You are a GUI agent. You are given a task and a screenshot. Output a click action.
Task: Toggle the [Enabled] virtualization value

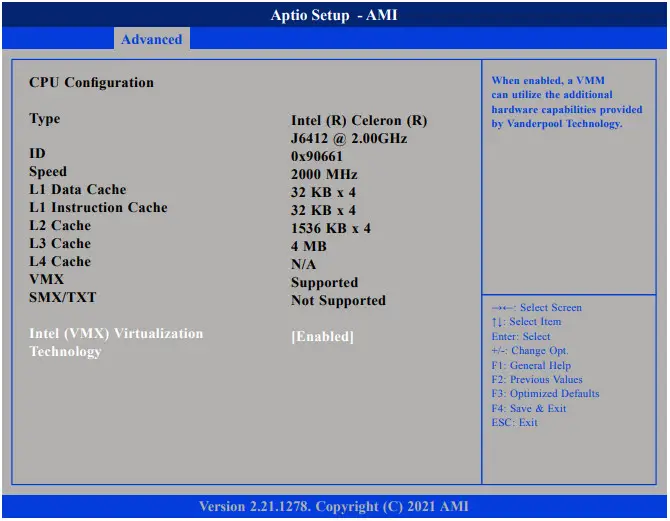click(x=322, y=337)
